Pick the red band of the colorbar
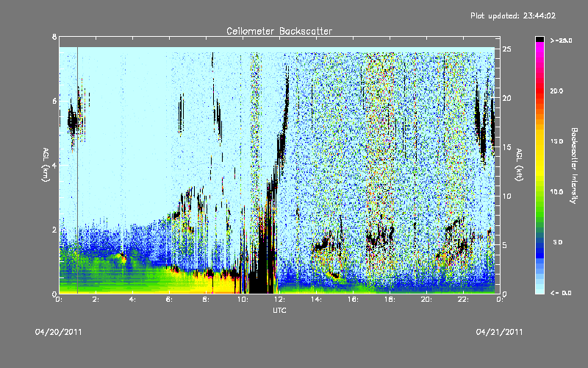Image resolution: width=588 pixels, height=368 pixels. coord(539,90)
